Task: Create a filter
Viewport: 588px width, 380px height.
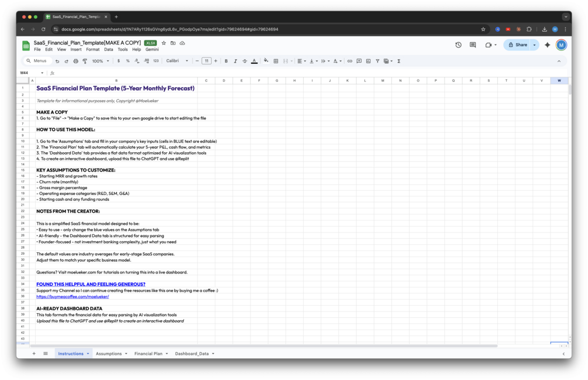Action: click(x=377, y=61)
